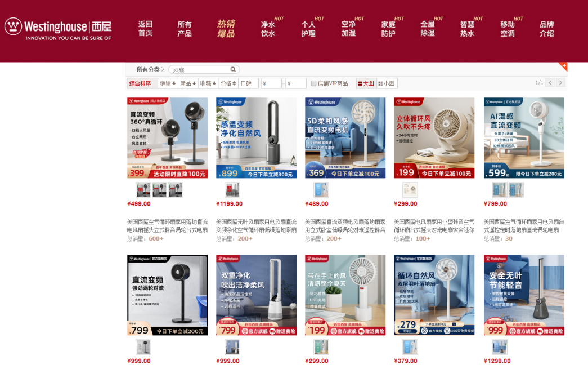Click price ¥469.00
Screen dimensions: 588x369
pos(316,204)
